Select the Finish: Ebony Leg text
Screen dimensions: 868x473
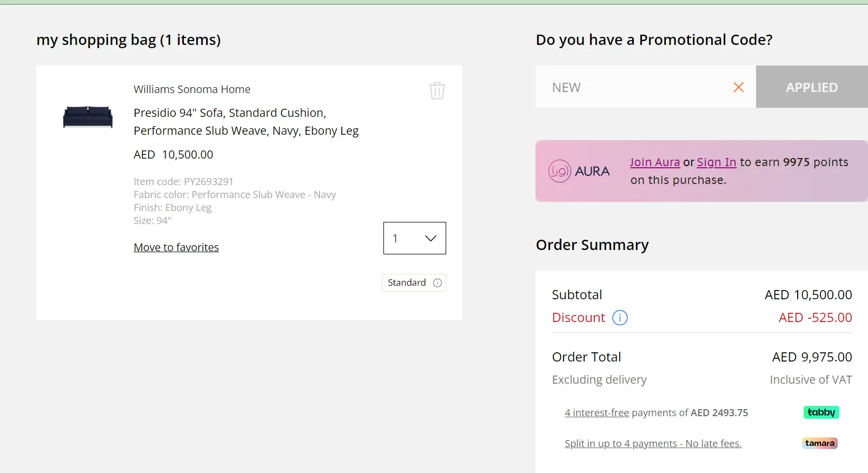[173, 207]
